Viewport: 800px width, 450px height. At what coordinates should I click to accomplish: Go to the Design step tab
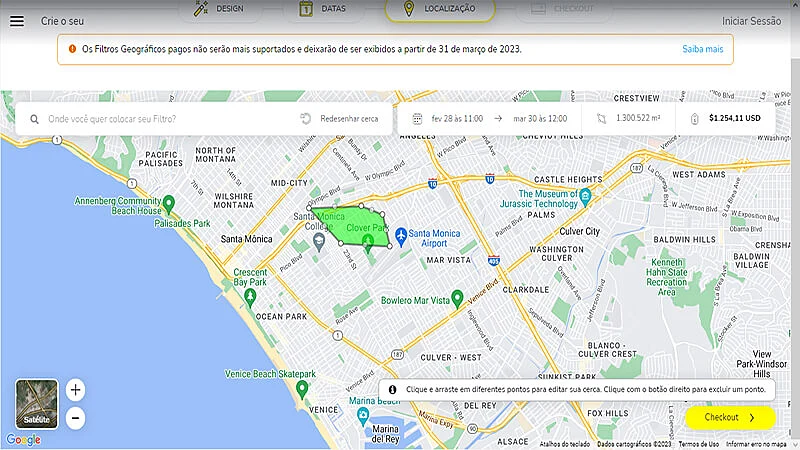(x=220, y=9)
